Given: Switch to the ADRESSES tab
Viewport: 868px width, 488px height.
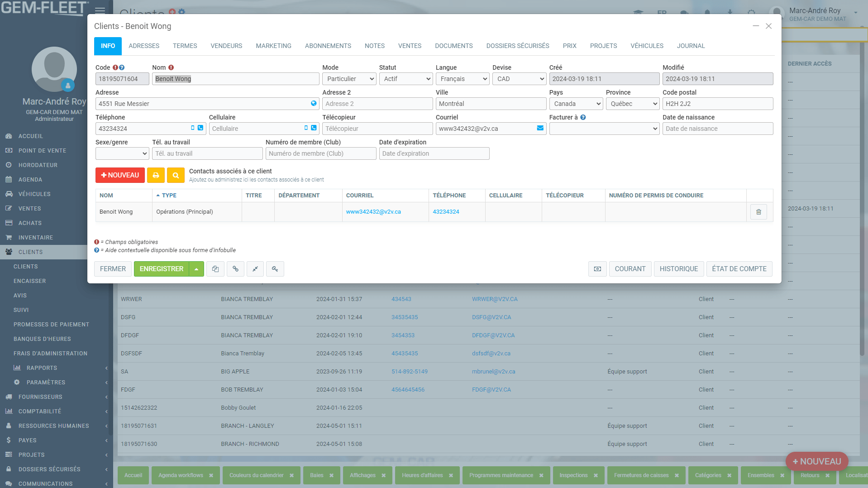Looking at the screenshot, I should (144, 46).
